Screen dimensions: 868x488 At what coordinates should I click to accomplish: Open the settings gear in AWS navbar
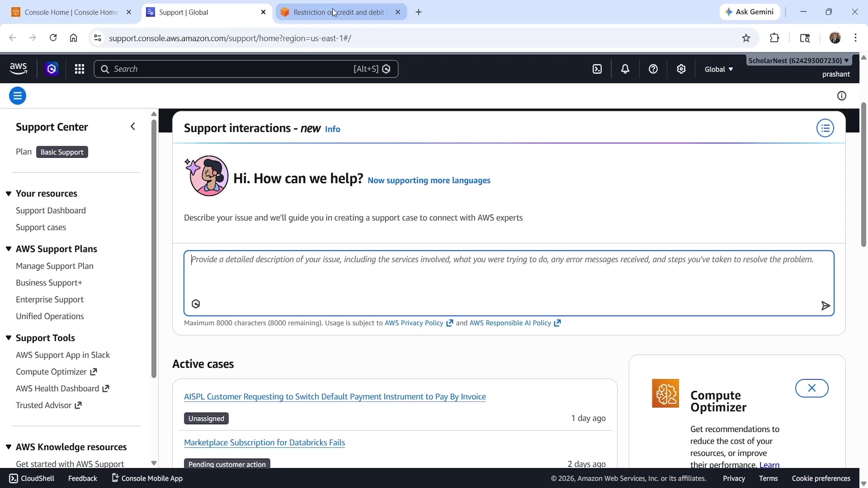pyautogui.click(x=681, y=69)
